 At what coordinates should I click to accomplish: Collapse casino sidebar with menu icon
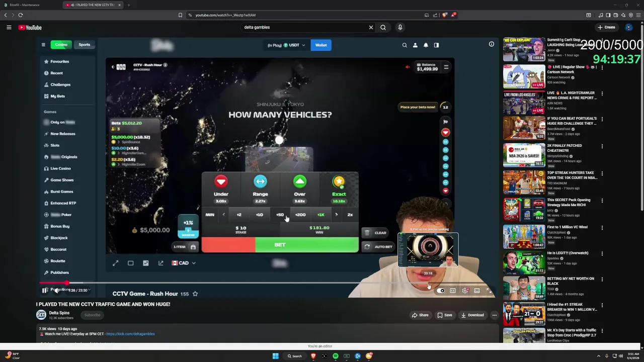point(43,45)
